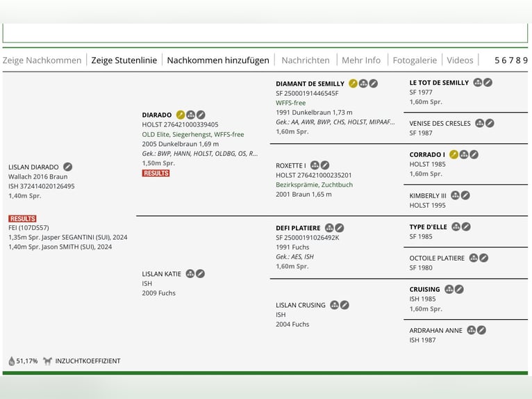Viewport: 532px width, 399px height.
Task: Click the group icon next to Kimberly III
Action: (x=455, y=196)
